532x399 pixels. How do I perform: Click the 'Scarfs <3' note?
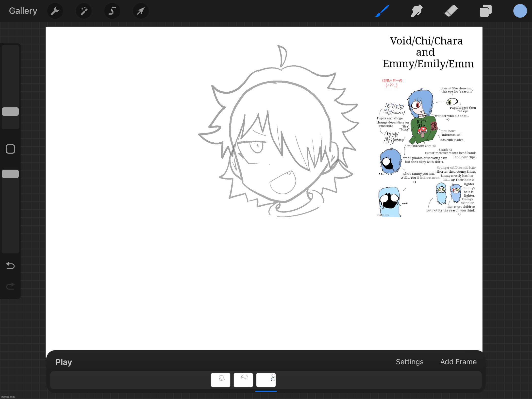[x=445, y=150]
